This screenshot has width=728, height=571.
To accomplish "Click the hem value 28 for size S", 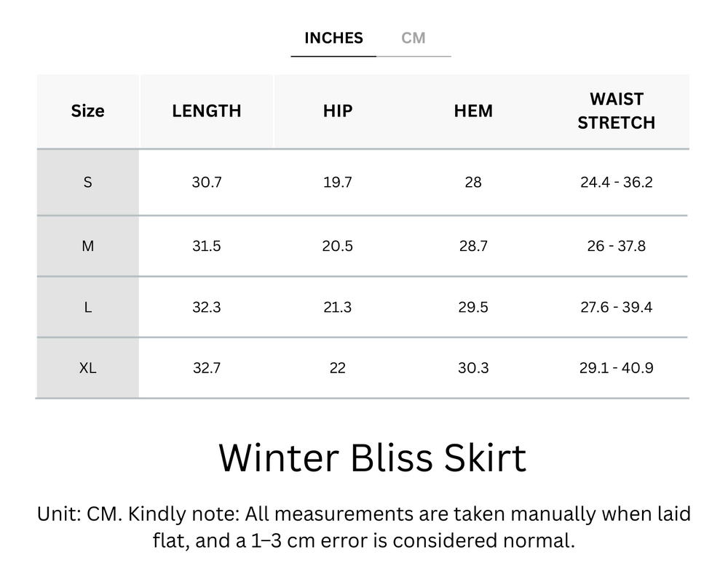I will pyautogui.click(x=473, y=183).
